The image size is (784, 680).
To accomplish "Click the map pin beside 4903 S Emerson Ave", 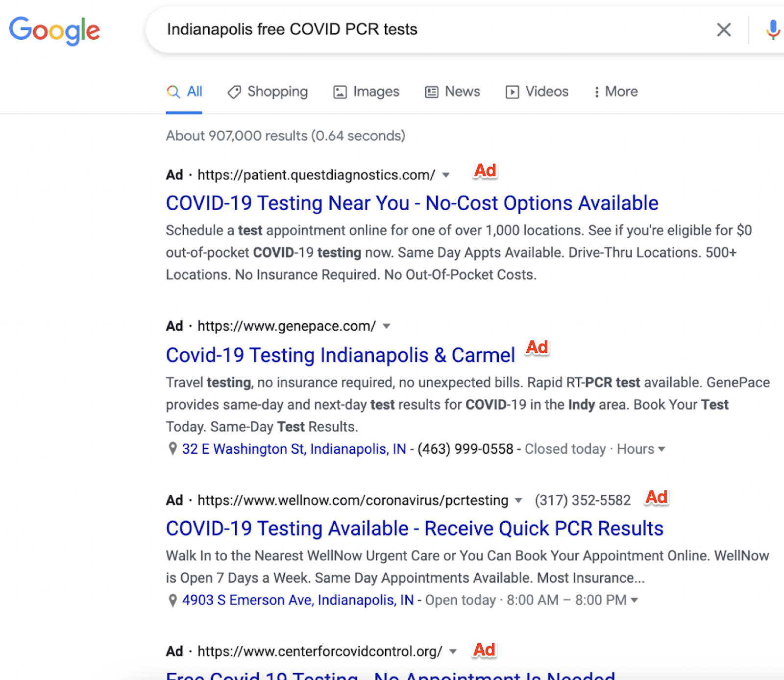I will coord(172,600).
